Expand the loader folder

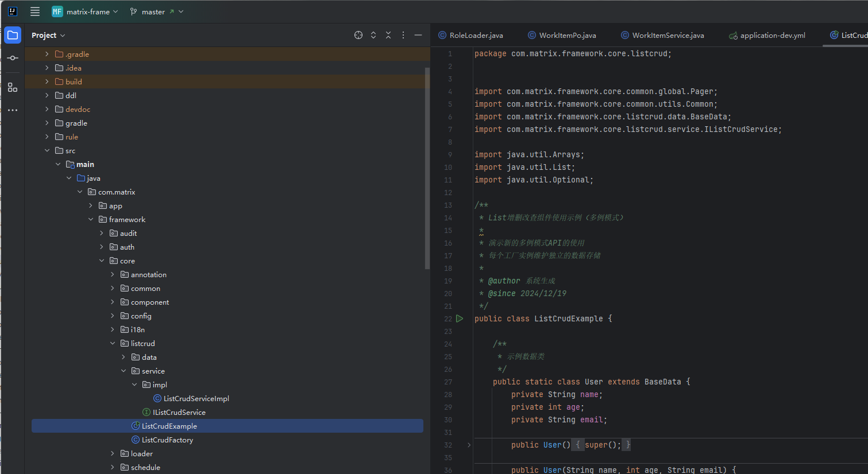[112, 453]
